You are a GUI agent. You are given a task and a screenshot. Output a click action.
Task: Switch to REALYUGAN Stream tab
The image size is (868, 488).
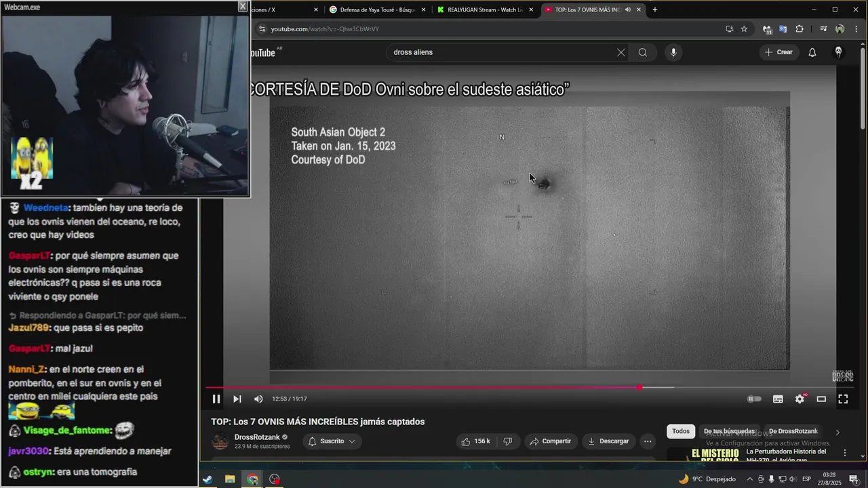click(485, 9)
